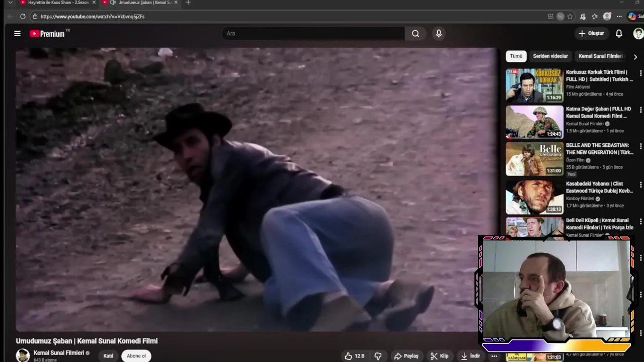Image resolution: width=644 pixels, height=362 pixels.
Task: Select the Seriden videolar filter chip
Action: click(550, 56)
